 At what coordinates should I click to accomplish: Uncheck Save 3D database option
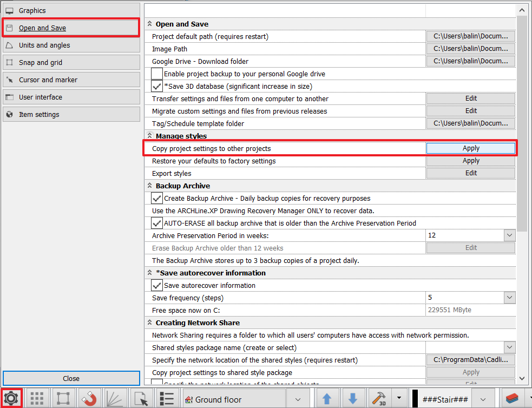(157, 86)
